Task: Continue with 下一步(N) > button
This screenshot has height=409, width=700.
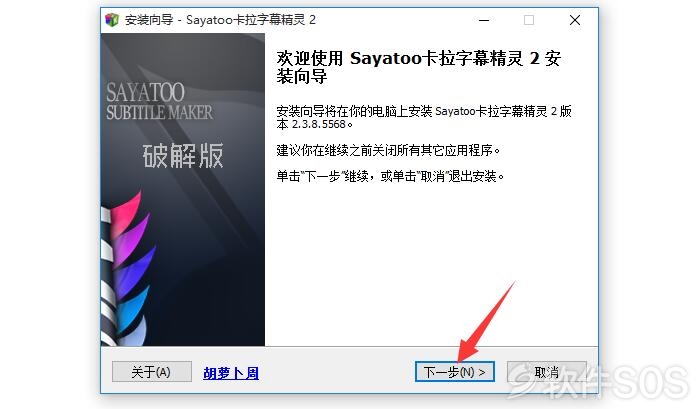Action: click(454, 372)
